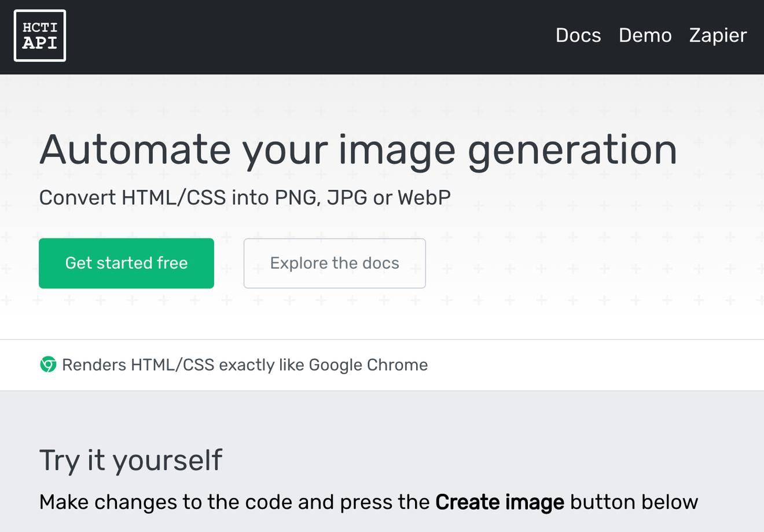Click 'Renders HTML/CSS exactly like Google Chrome' text
764x532 pixels.
point(245,365)
